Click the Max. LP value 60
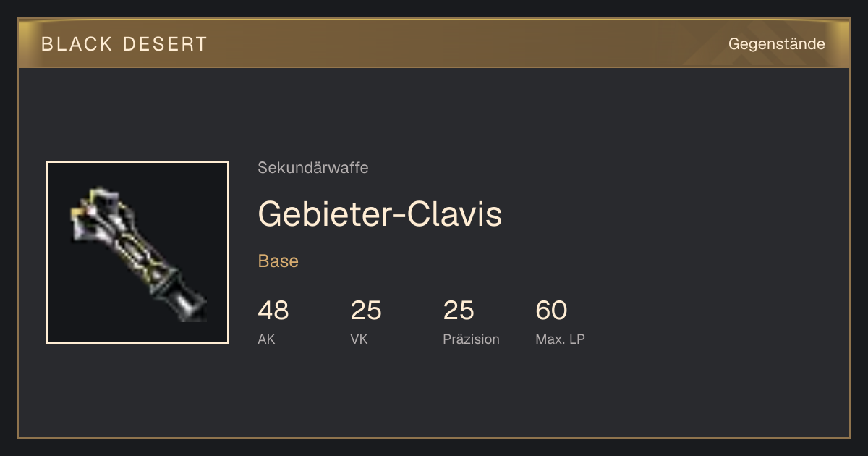This screenshot has width=868, height=456. [x=551, y=311]
